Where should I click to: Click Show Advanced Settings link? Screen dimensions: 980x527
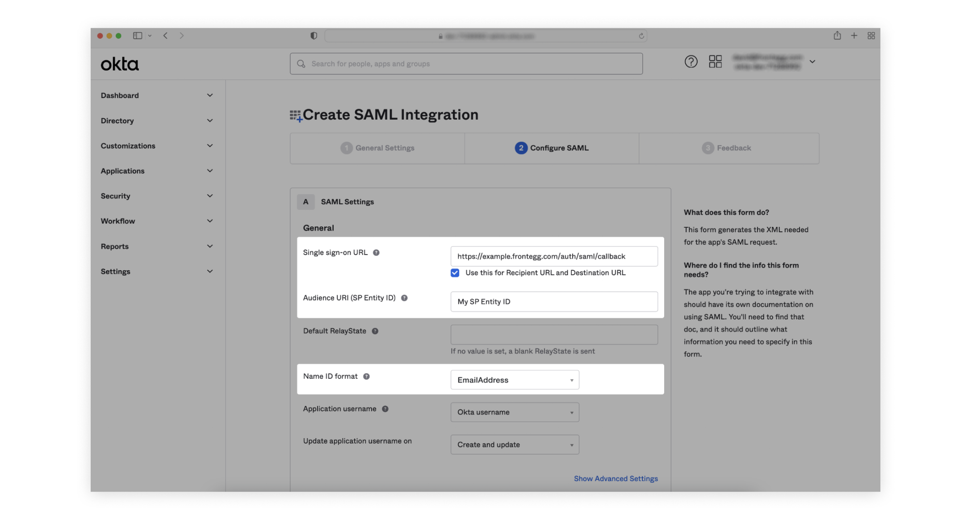tap(616, 479)
